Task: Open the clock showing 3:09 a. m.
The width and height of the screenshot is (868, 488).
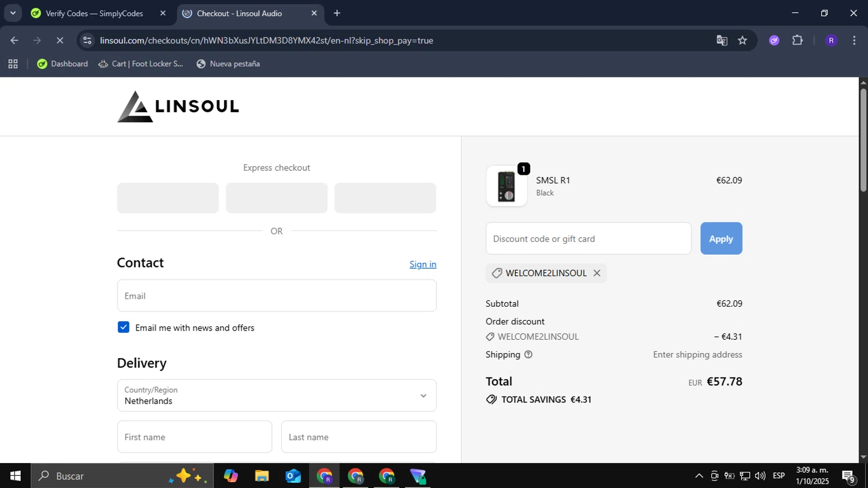Action: click(x=812, y=476)
